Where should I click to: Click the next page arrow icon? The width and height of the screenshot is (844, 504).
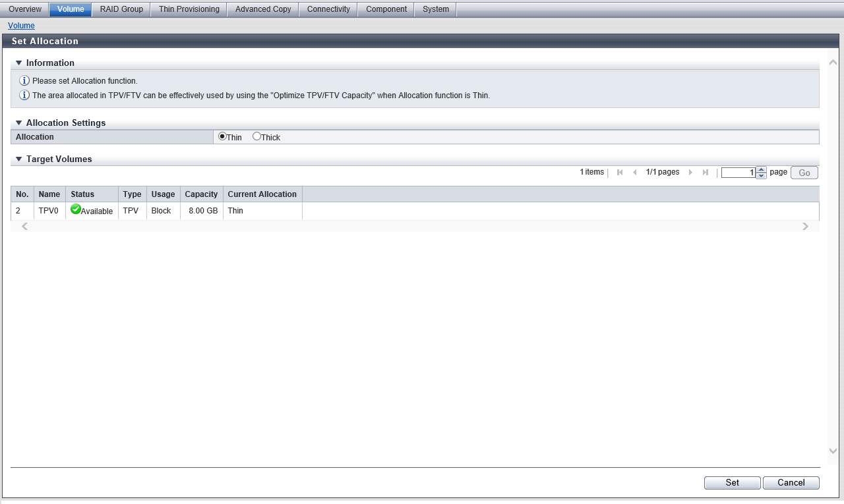point(690,173)
